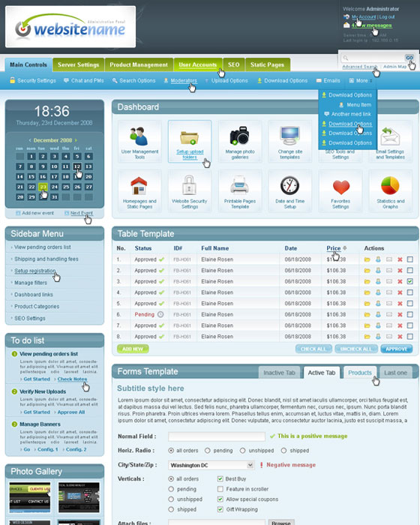The height and width of the screenshot is (525, 420).
Task: Select the pending horizontal radio option
Action: click(208, 451)
